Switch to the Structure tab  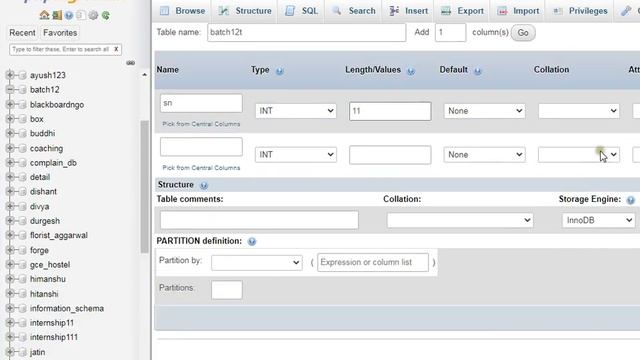(x=244, y=11)
